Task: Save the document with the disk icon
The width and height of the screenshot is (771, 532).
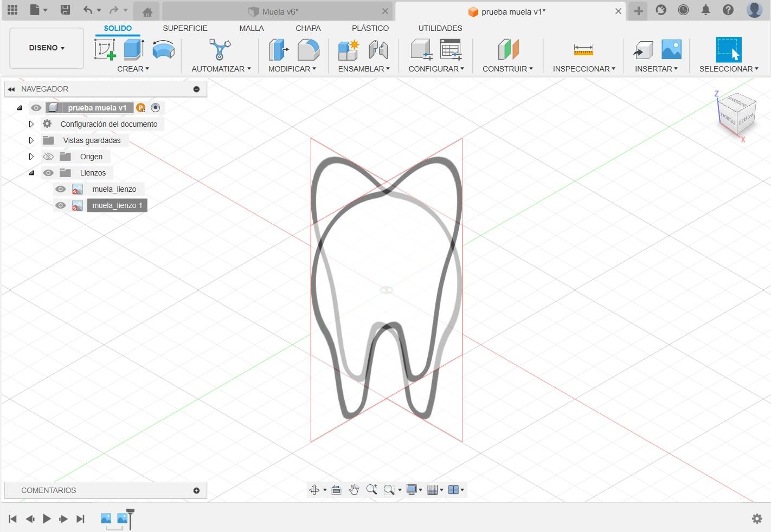Action: (x=65, y=10)
